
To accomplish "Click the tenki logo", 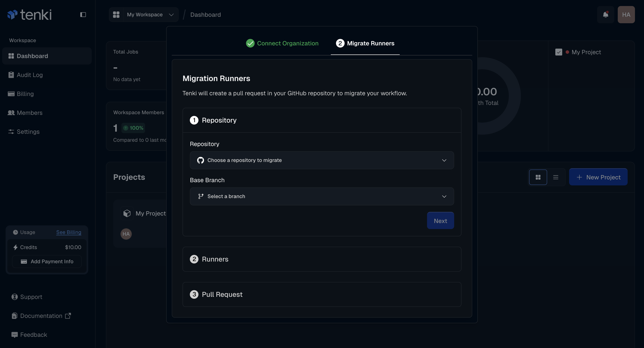I will [29, 15].
